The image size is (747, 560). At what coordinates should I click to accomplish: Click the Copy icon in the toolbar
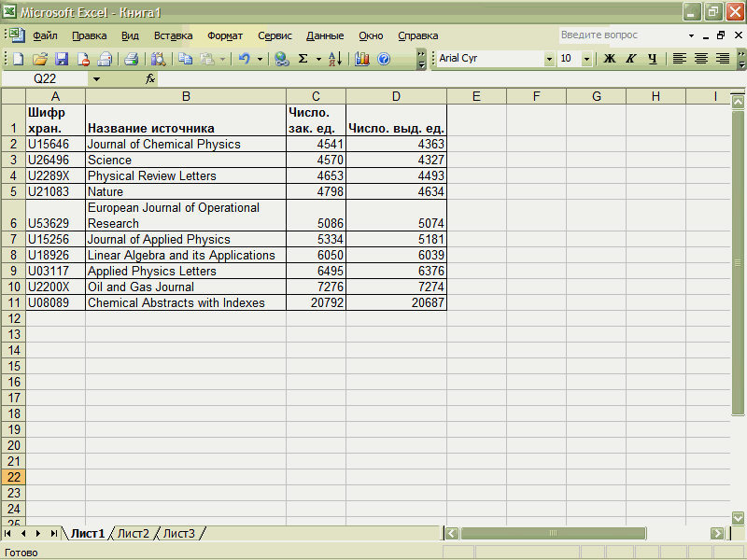point(186,59)
